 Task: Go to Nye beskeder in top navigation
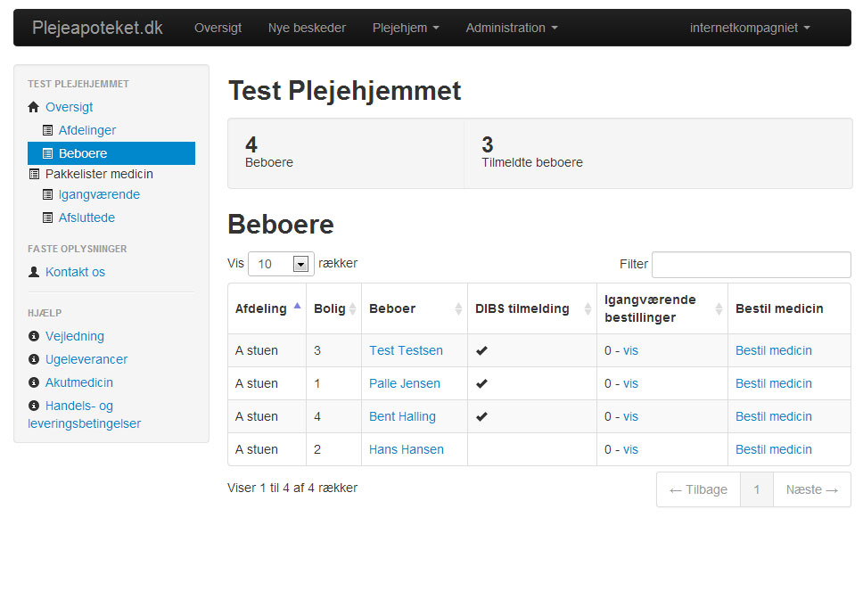[x=307, y=28]
